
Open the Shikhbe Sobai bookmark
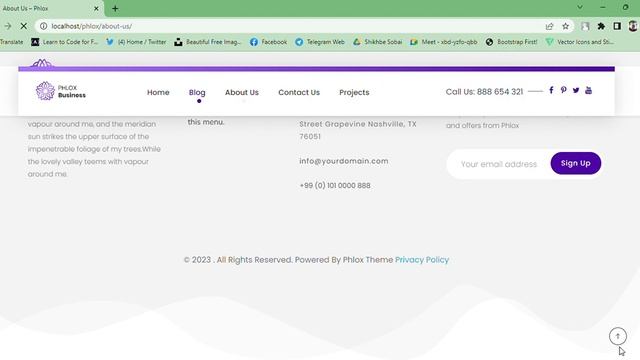[378, 42]
